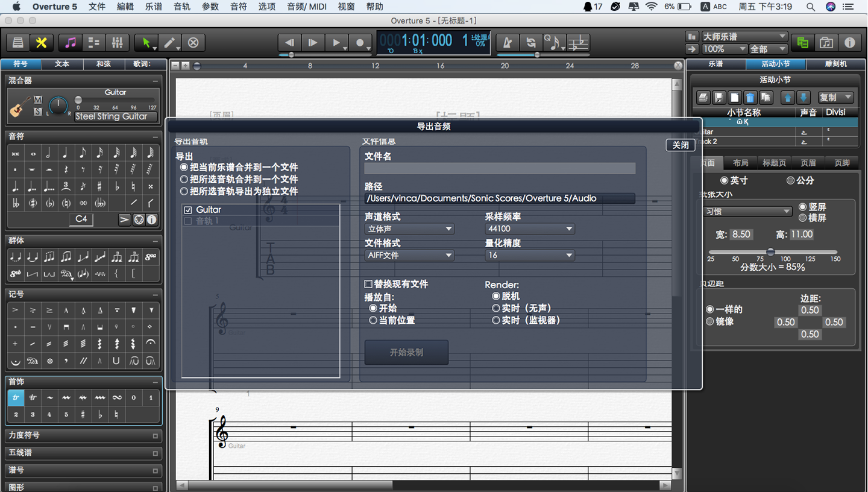Viewport: 868px width, 492px height.
Task: Click the yellow tools wrench icon
Action: (x=43, y=43)
